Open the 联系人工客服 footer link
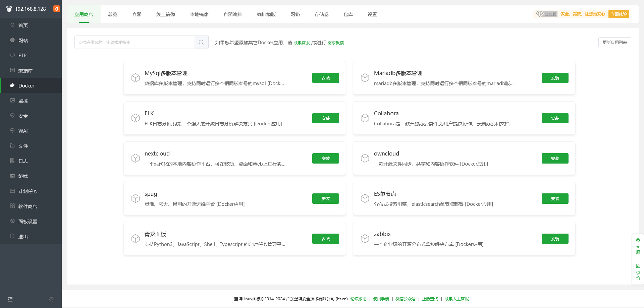The width and height of the screenshot is (644, 308). [x=457, y=299]
